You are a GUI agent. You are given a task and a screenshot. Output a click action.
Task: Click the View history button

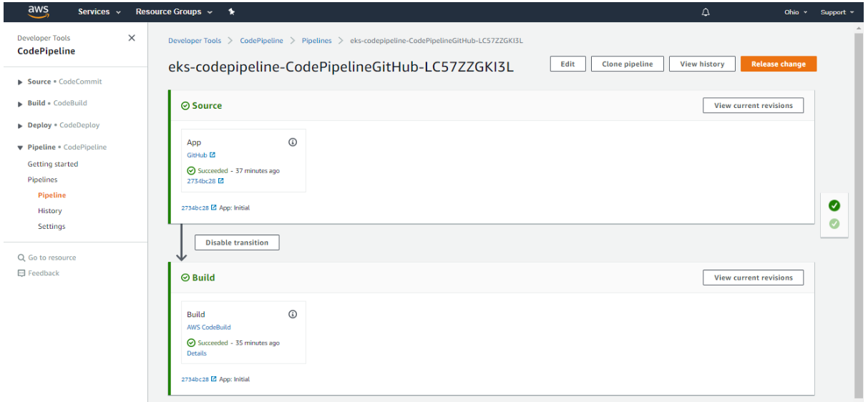(702, 64)
